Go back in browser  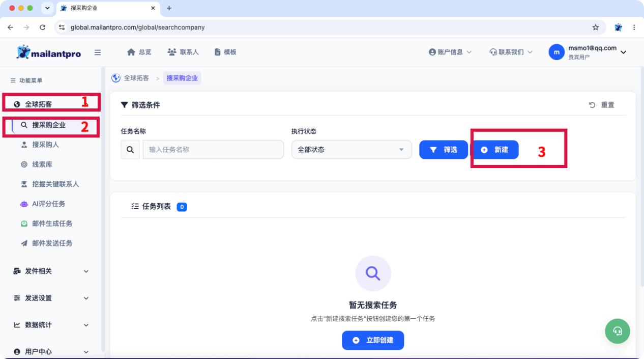click(11, 27)
